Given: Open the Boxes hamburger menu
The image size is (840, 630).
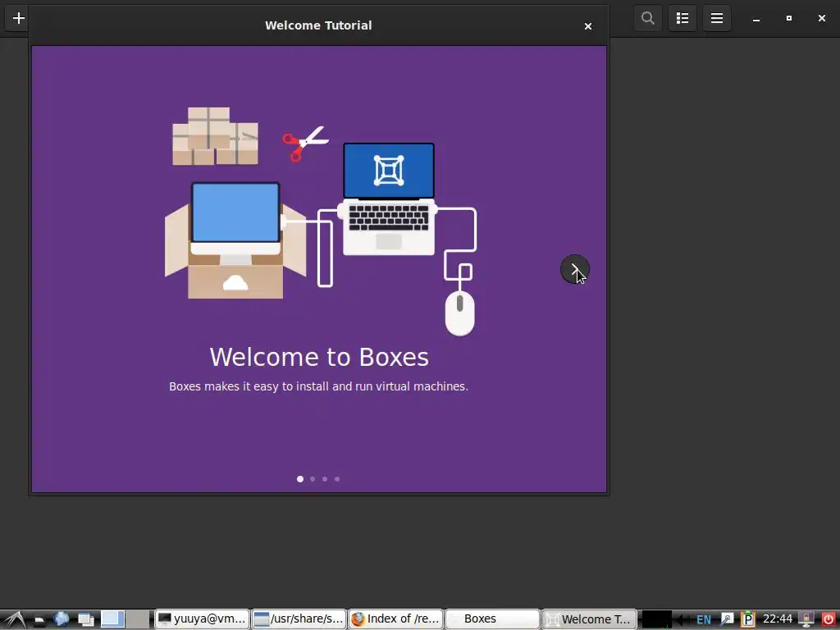Looking at the screenshot, I should tap(717, 18).
